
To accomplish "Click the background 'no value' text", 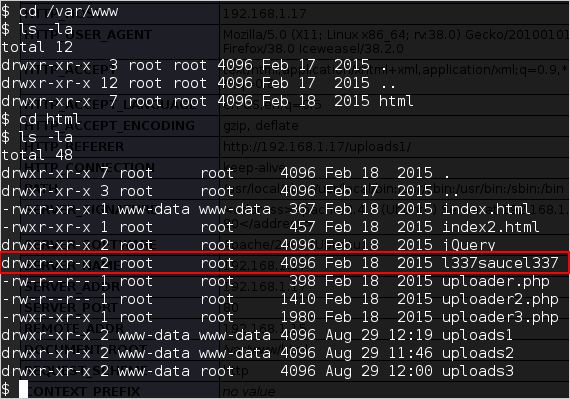I will click(x=249, y=391).
